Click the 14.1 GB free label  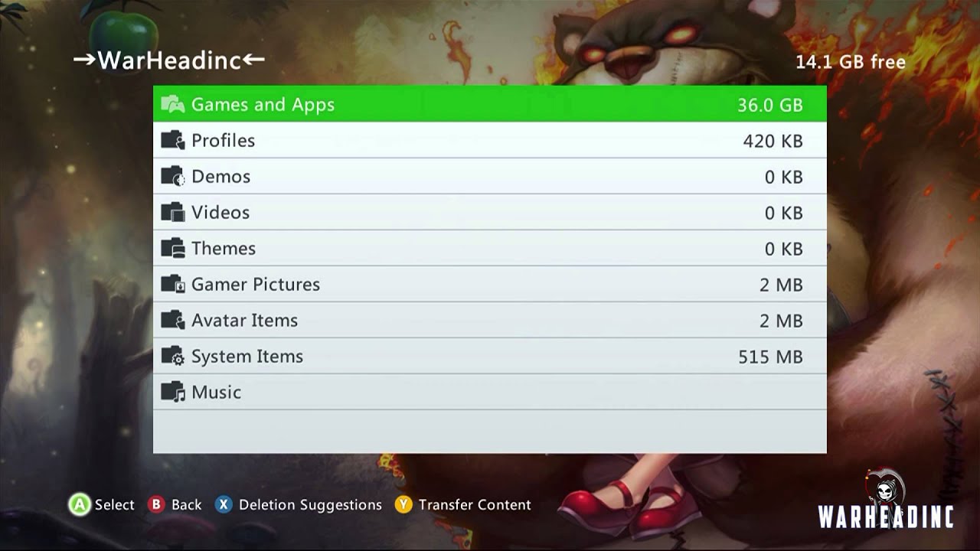click(x=851, y=62)
